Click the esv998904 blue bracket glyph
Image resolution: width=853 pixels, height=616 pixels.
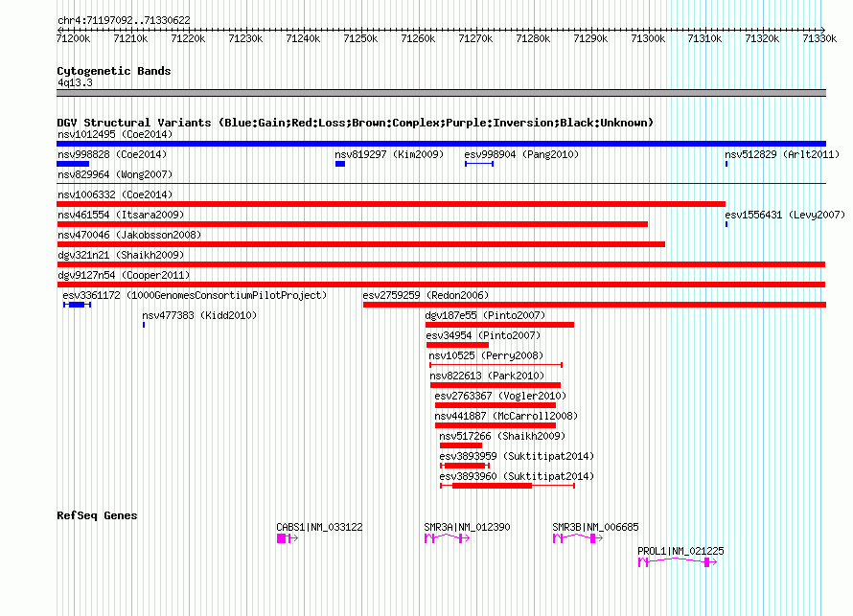point(479,164)
